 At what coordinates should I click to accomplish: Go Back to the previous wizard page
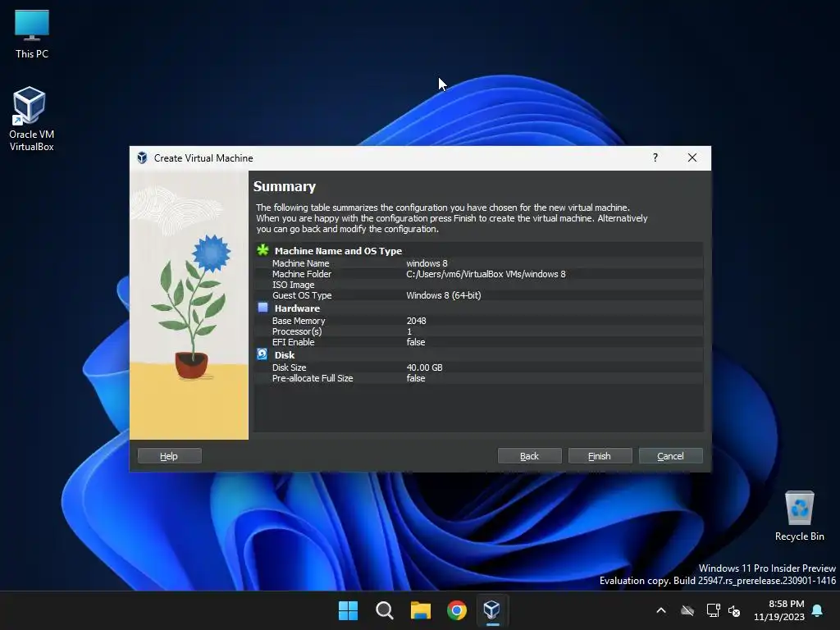pos(529,456)
